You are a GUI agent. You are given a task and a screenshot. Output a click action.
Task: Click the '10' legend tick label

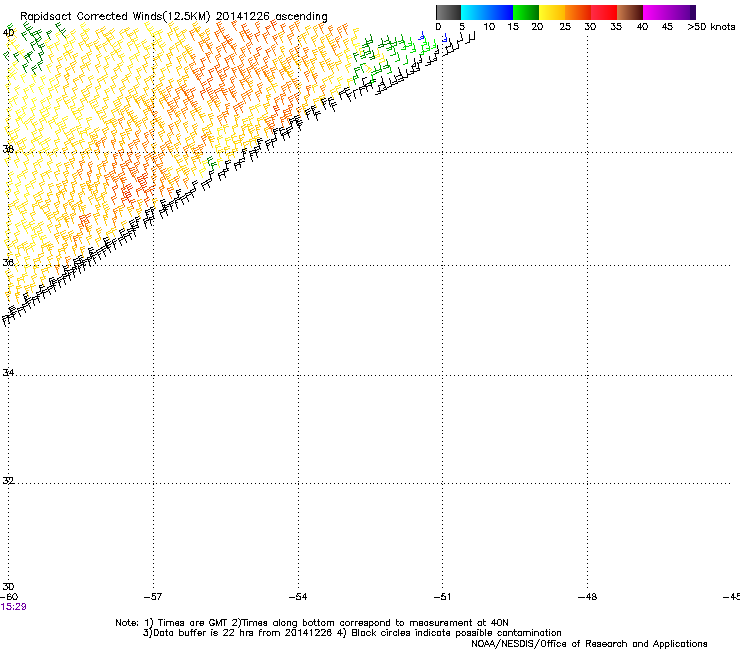[x=489, y=27]
